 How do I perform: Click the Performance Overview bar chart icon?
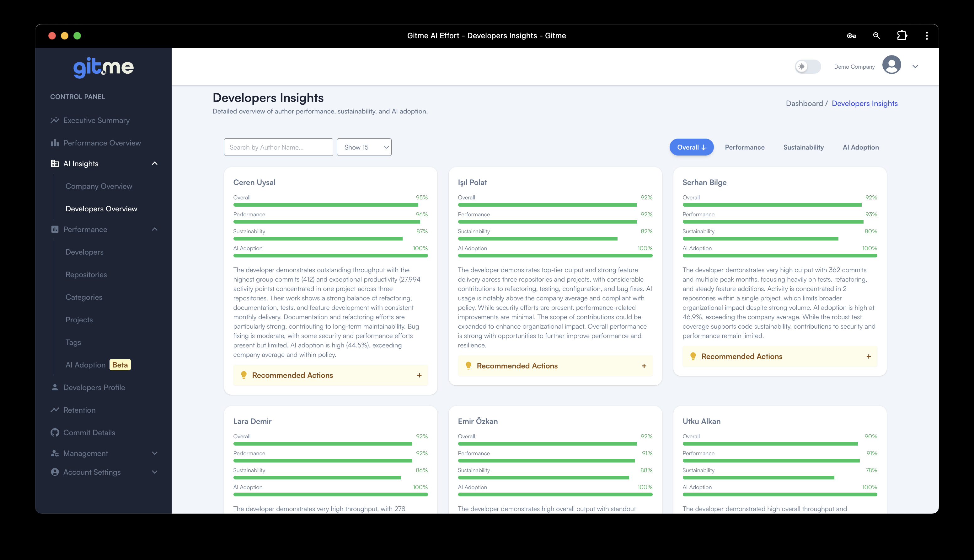point(55,143)
